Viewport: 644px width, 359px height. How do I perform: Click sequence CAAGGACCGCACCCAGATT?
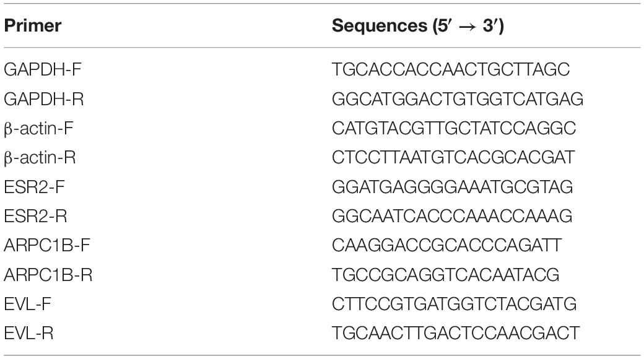(x=446, y=245)
